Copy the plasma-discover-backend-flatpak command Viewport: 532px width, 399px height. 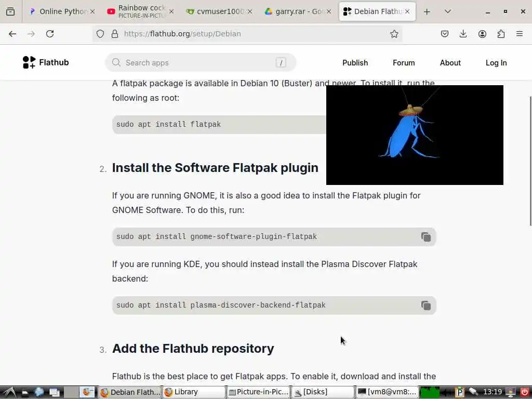tap(426, 305)
